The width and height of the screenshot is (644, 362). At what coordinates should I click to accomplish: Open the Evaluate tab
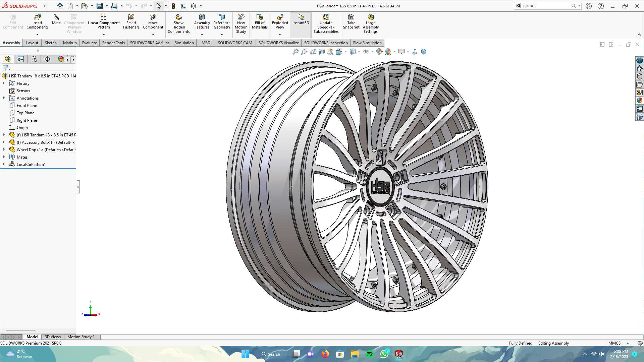[x=90, y=43]
